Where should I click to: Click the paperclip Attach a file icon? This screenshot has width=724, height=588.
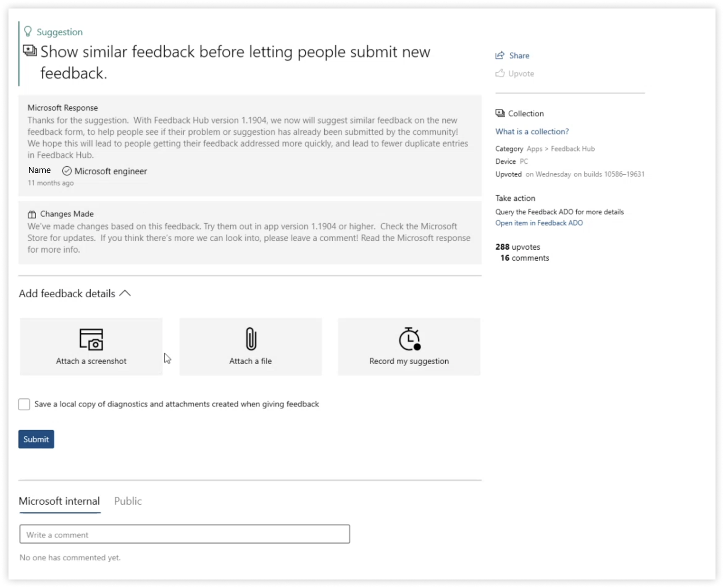pos(251,339)
